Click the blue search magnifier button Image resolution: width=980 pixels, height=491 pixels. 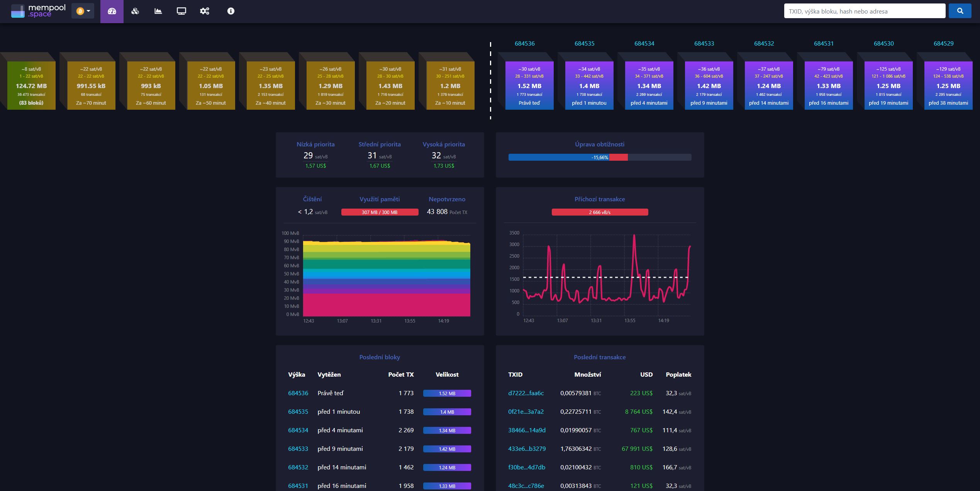(x=960, y=11)
